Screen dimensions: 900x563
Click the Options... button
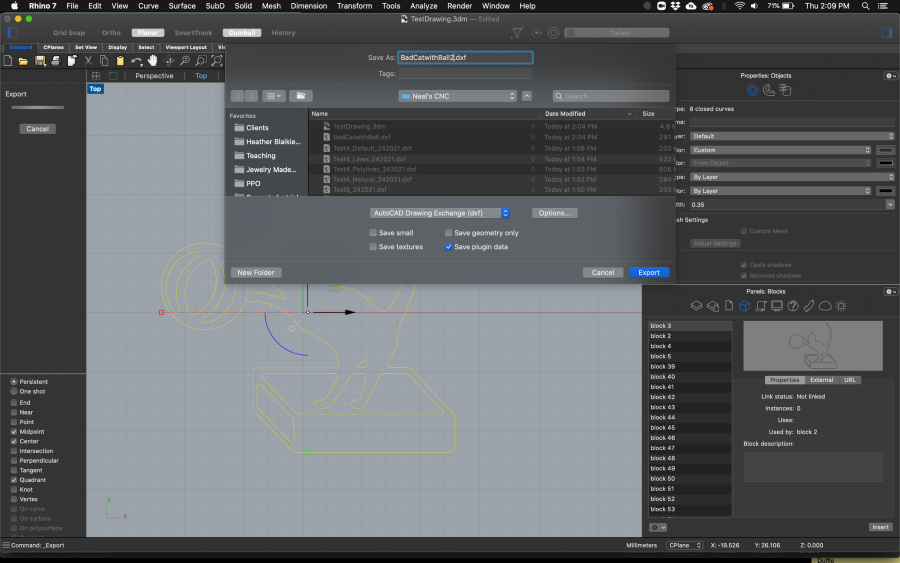pos(554,213)
